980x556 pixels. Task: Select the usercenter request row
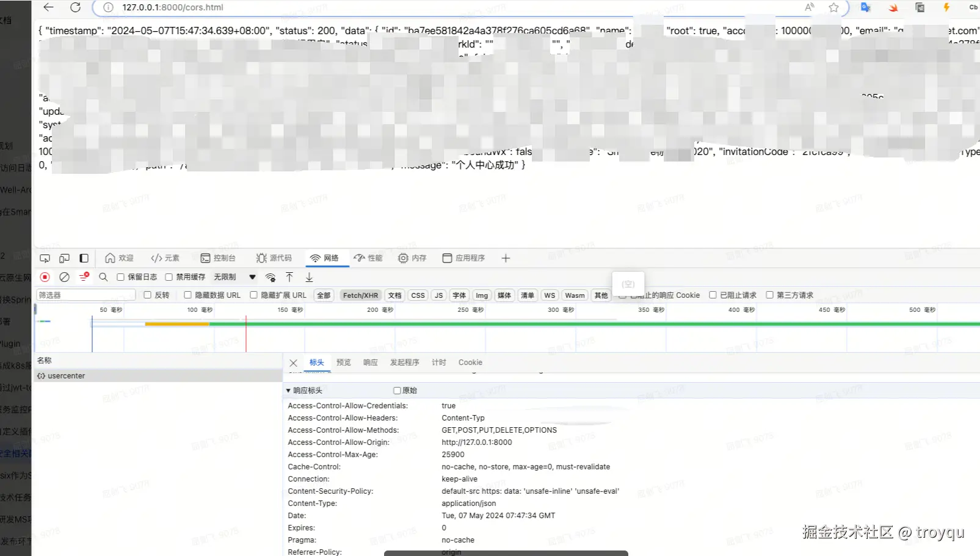158,376
